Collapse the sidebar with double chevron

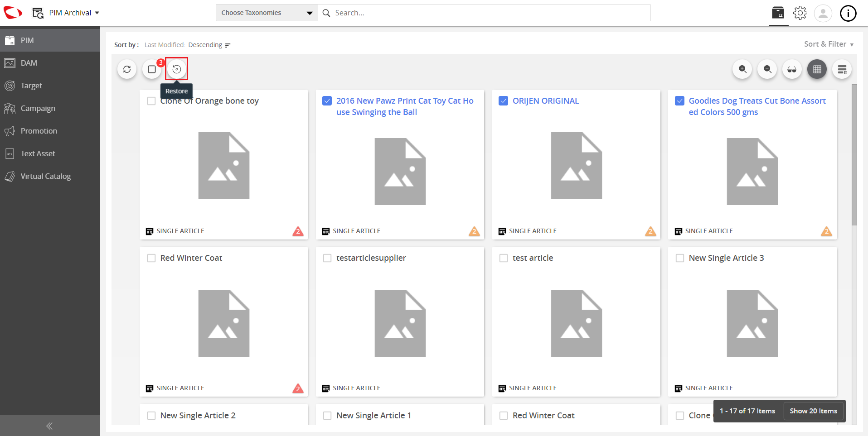point(50,426)
